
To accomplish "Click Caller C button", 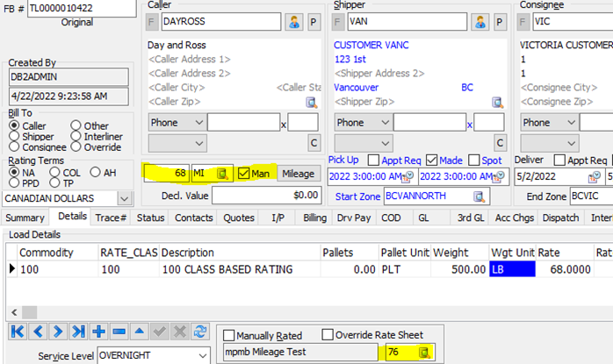I will pos(314,143).
